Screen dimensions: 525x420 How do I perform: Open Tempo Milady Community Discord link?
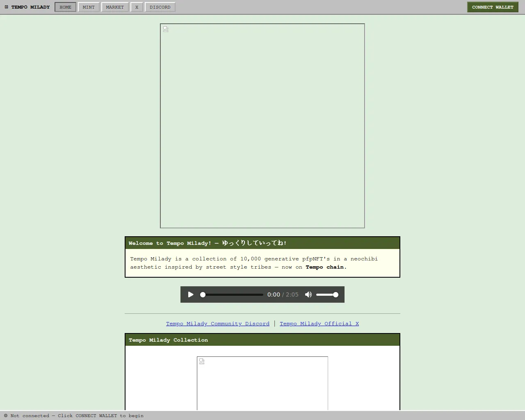pos(218,324)
